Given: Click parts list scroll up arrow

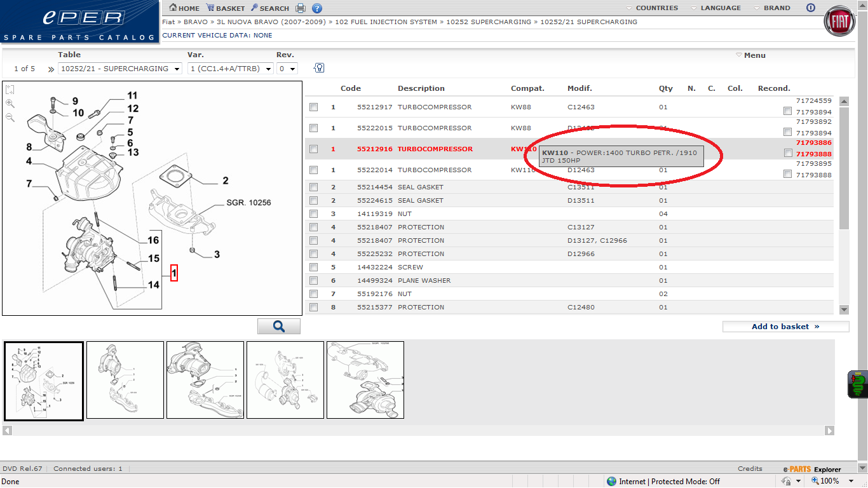Looking at the screenshot, I should [844, 101].
